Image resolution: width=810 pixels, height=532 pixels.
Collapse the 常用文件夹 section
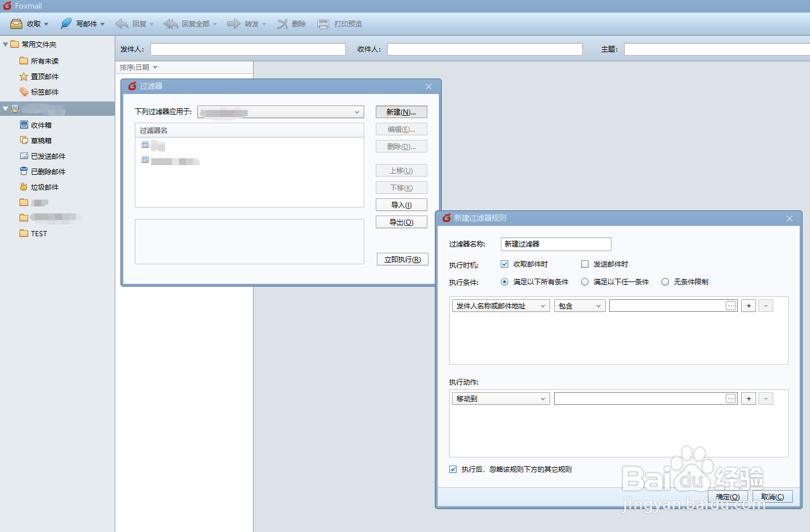coord(5,44)
